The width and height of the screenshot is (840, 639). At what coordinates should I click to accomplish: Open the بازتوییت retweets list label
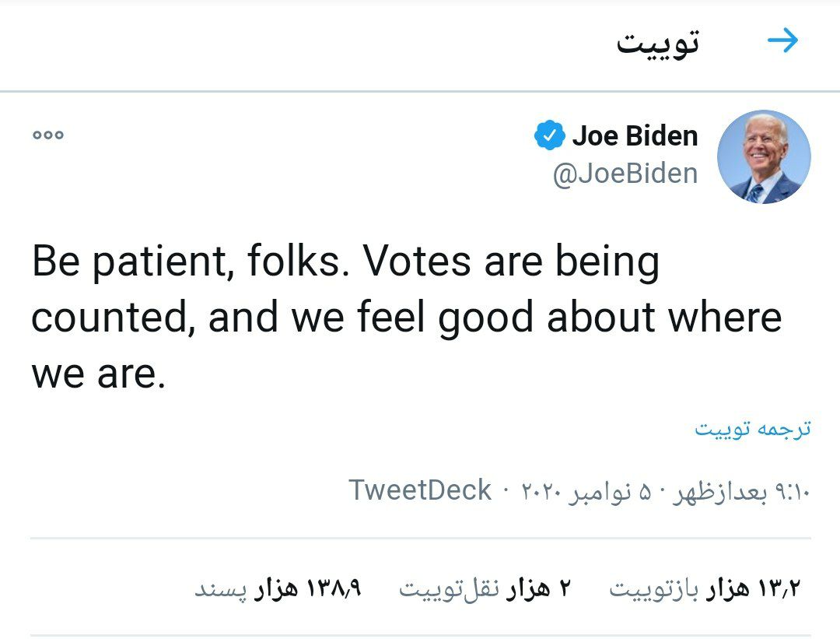656,589
